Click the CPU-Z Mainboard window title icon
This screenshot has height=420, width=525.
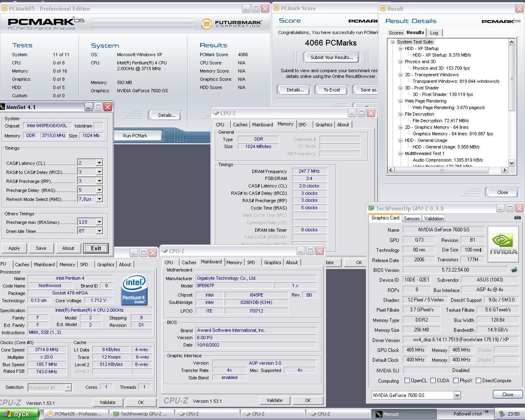pyautogui.click(x=164, y=251)
